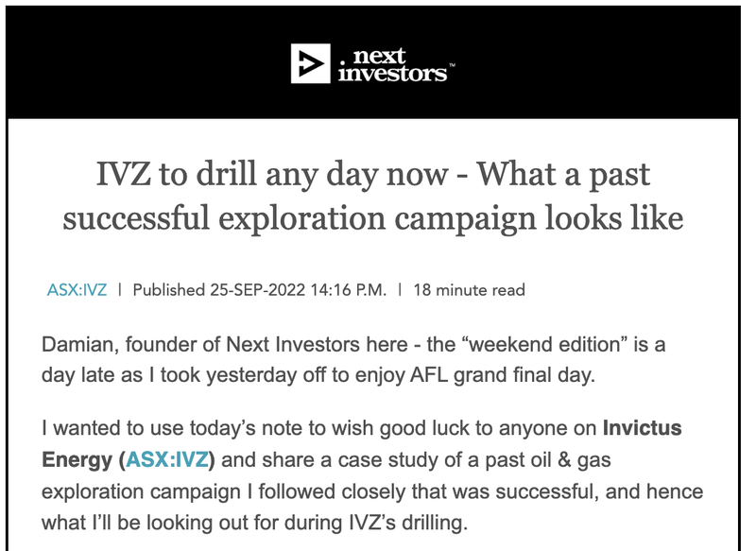Open the ASX:IVZ tag link under headline
The width and height of the screenshot is (756, 551).
pyautogui.click(x=77, y=290)
